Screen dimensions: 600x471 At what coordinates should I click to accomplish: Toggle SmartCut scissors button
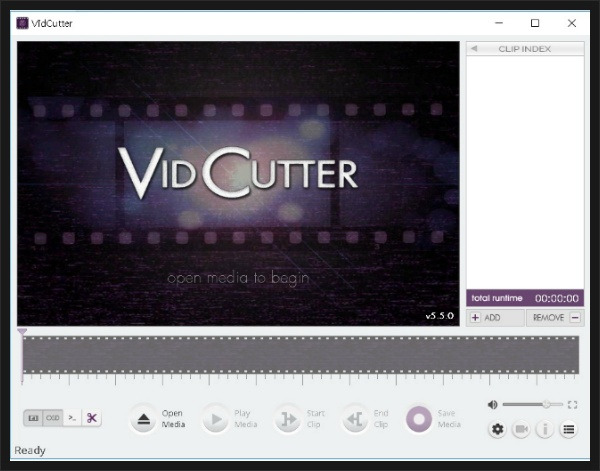tap(91, 418)
